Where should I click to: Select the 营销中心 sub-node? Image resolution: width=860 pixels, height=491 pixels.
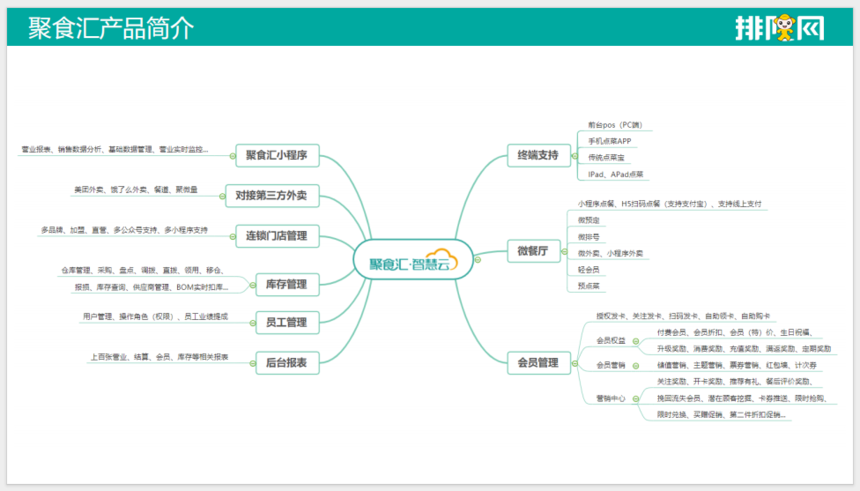click(x=610, y=399)
